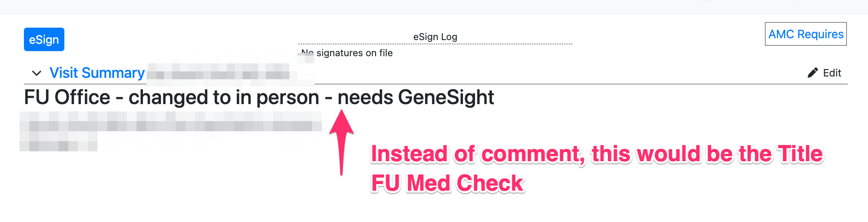Open the AMC Requires link
The height and width of the screenshot is (222, 868).
(806, 34)
